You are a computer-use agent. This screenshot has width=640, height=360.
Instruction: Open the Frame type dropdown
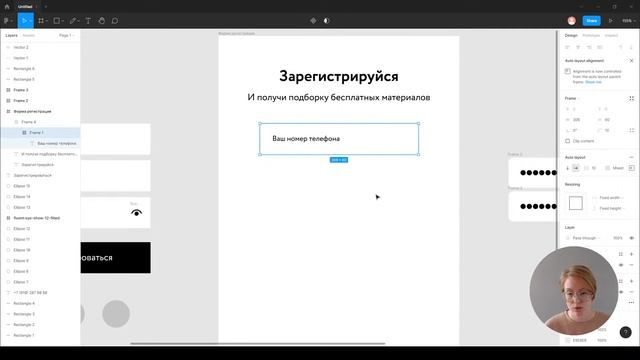click(572, 98)
